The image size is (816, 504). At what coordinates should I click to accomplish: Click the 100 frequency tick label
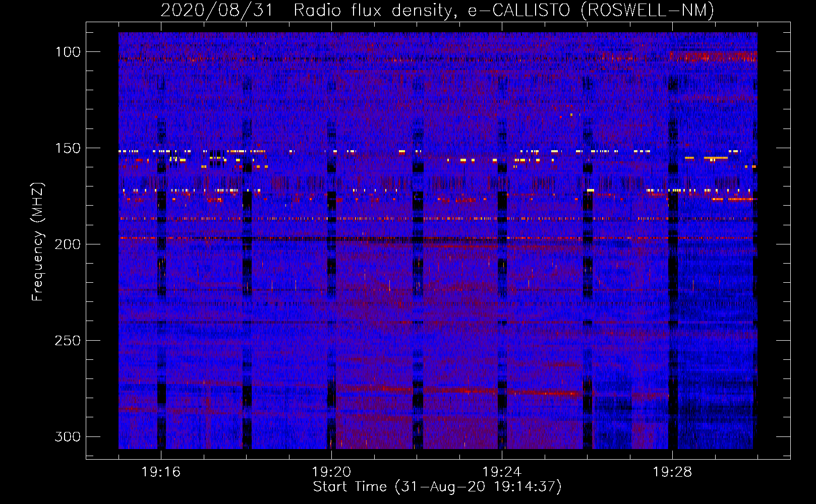click(x=68, y=52)
